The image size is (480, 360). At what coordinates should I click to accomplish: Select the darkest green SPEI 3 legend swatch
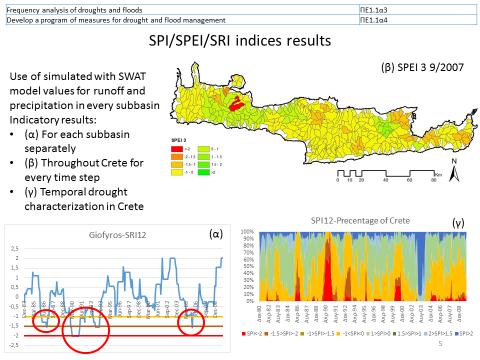[204, 172]
